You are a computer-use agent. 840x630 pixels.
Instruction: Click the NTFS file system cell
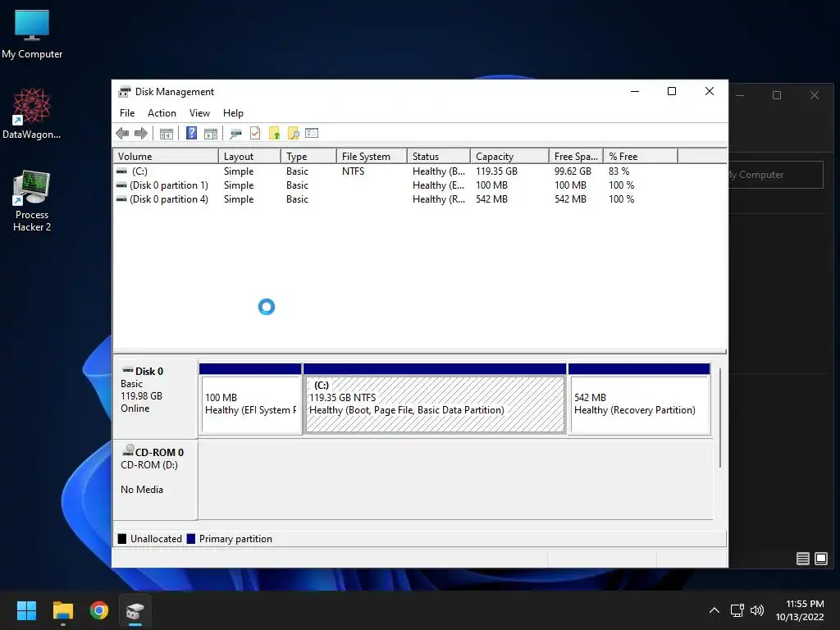353,171
